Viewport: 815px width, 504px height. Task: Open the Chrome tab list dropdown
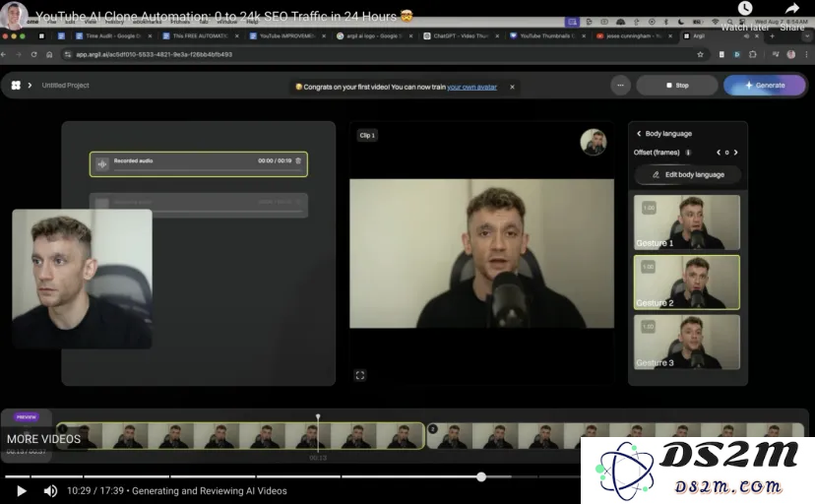click(x=807, y=35)
